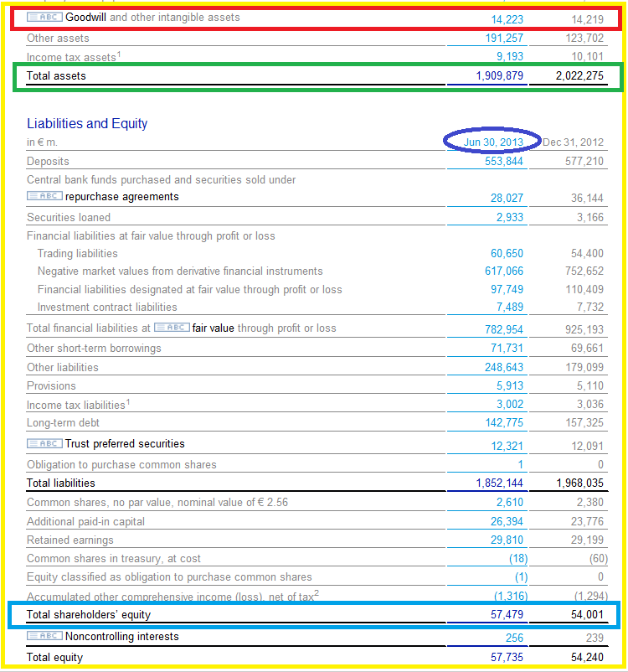
Task: Click short-term borrowings value 71,731
Action: [x=507, y=348]
